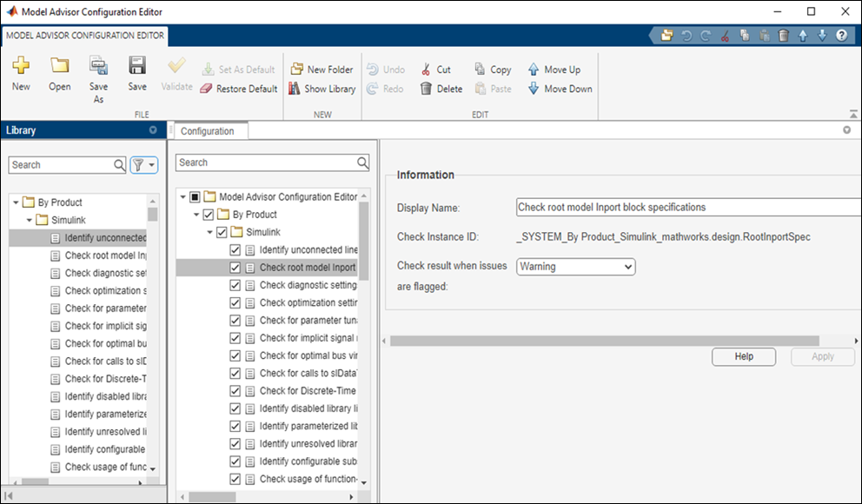The image size is (862, 504).
Task: Open an existing configuration file
Action: pyautogui.click(x=58, y=75)
